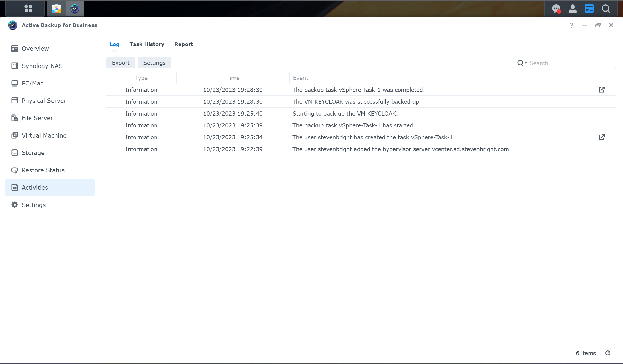This screenshot has height=364, width=623.
Task: Go to the Restore Status page
Action: coord(43,170)
